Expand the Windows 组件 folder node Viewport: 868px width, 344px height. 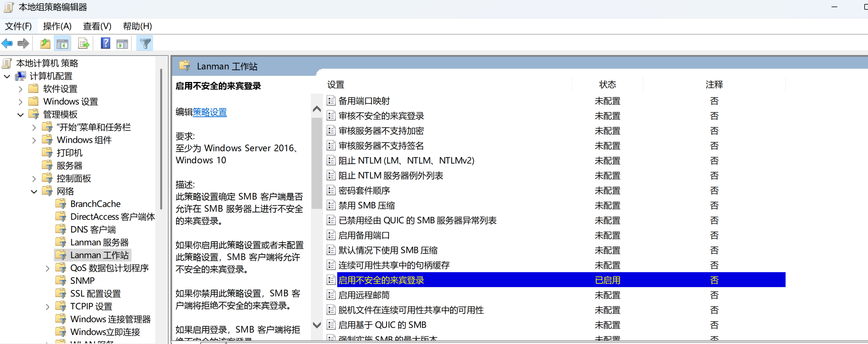[x=34, y=140]
